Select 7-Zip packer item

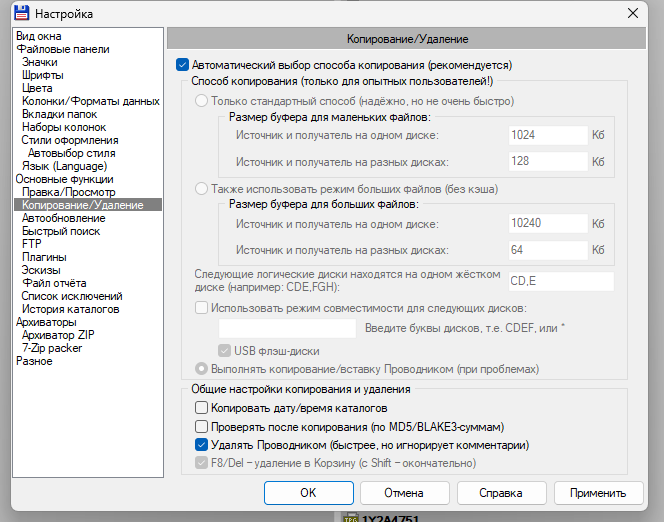tap(52, 348)
